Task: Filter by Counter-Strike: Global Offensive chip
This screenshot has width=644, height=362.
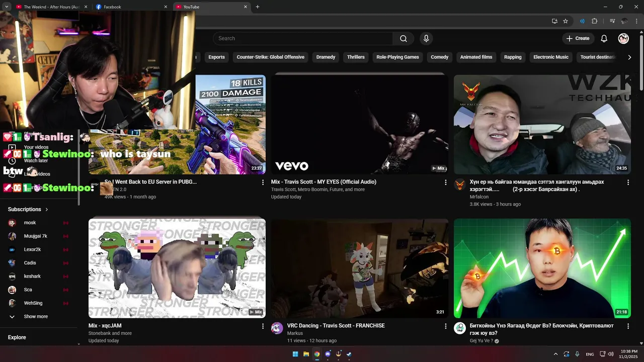Action: [270, 57]
